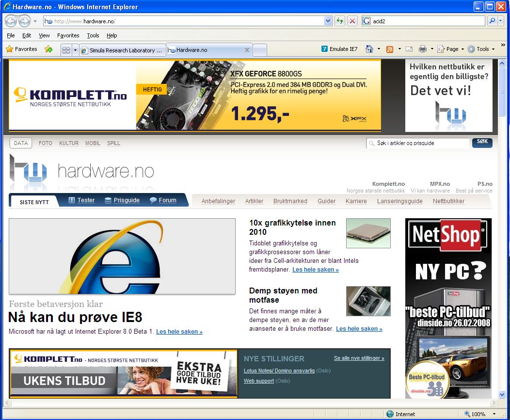The width and height of the screenshot is (510, 420).
Task: Click graphics chip thumbnail image
Action: [368, 233]
